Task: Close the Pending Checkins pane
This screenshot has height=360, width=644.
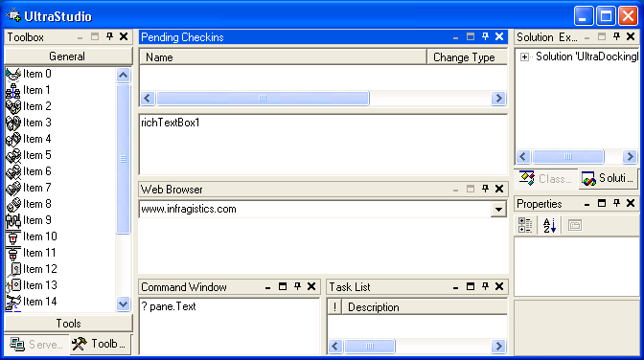Action: [x=499, y=36]
